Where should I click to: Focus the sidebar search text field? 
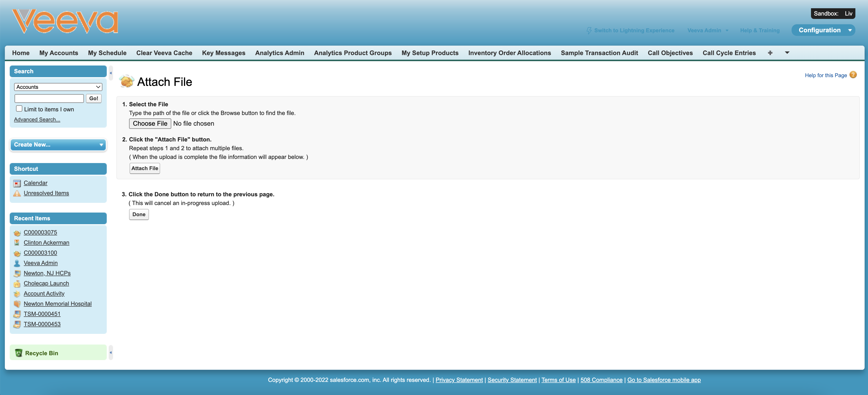tap(49, 99)
